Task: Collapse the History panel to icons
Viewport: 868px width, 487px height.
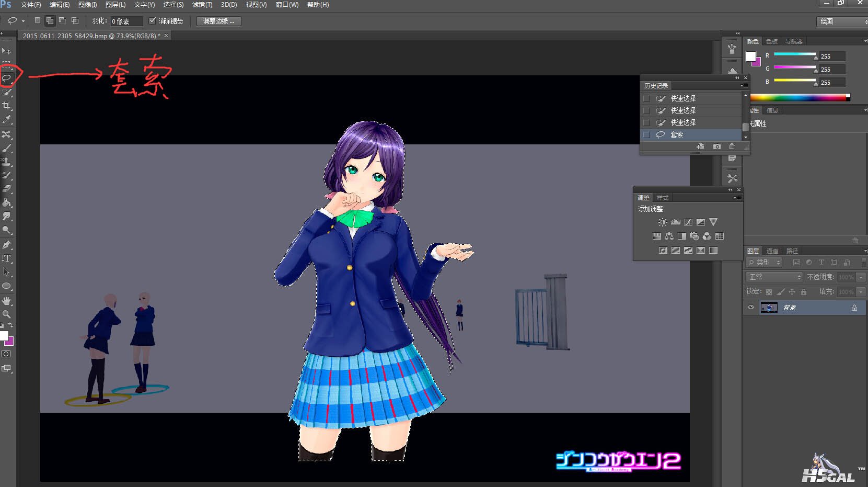Action: pyautogui.click(x=737, y=78)
